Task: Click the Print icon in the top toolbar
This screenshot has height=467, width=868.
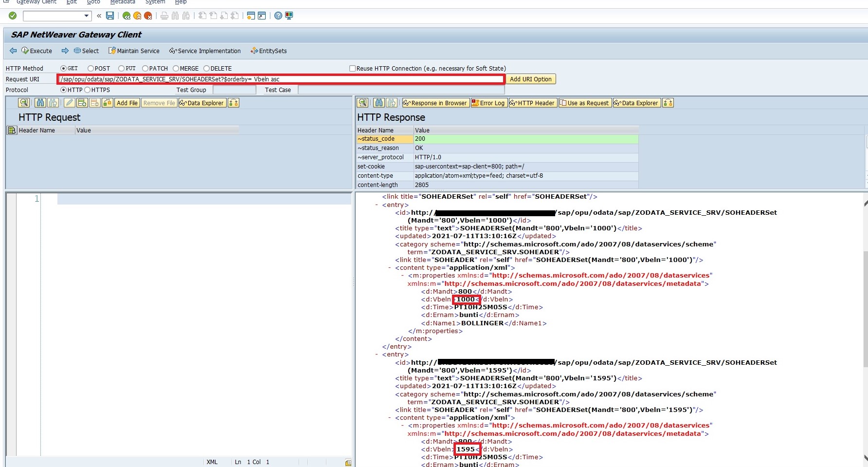Action: [163, 16]
